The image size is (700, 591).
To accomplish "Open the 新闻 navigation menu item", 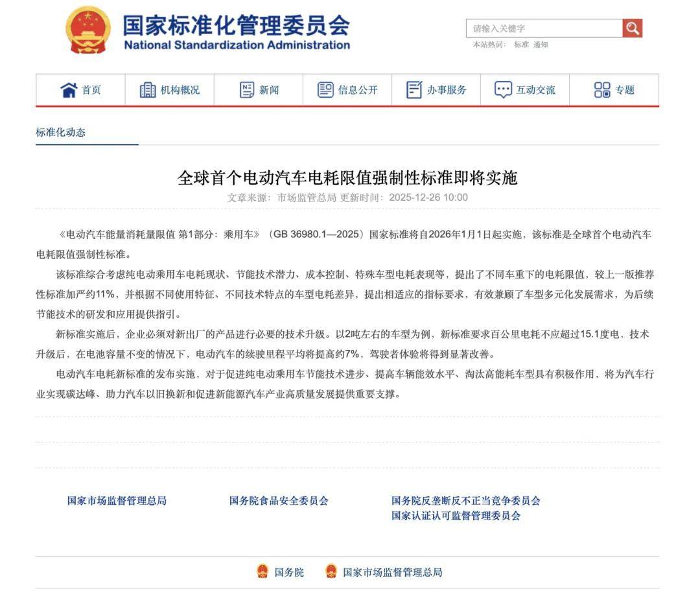I will click(x=269, y=90).
